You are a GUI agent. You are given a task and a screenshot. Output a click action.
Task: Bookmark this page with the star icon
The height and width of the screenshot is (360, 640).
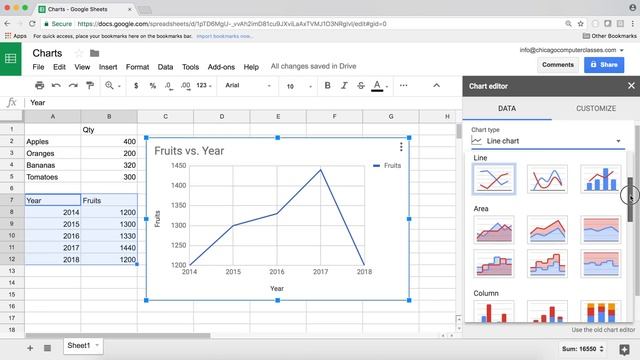tap(580, 24)
